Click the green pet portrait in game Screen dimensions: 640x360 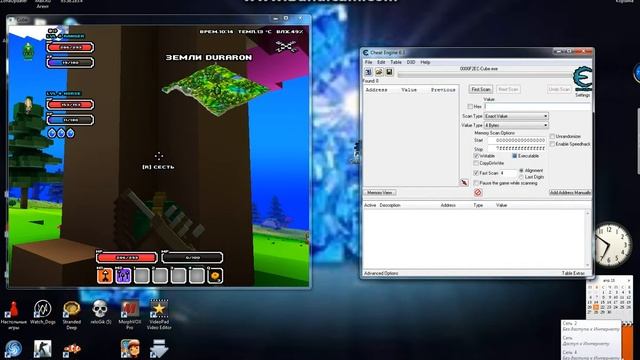(28, 51)
